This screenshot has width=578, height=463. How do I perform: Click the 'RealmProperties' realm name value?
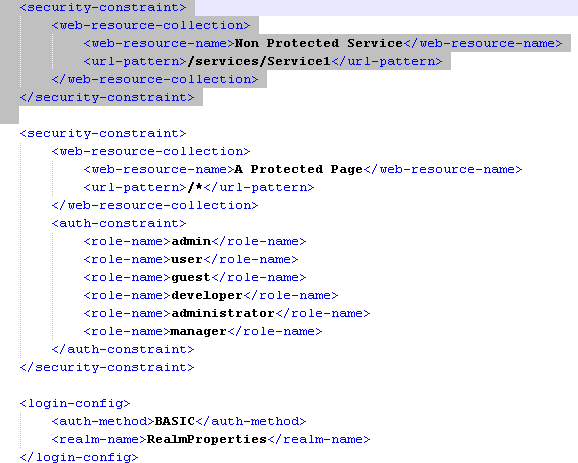(206, 439)
